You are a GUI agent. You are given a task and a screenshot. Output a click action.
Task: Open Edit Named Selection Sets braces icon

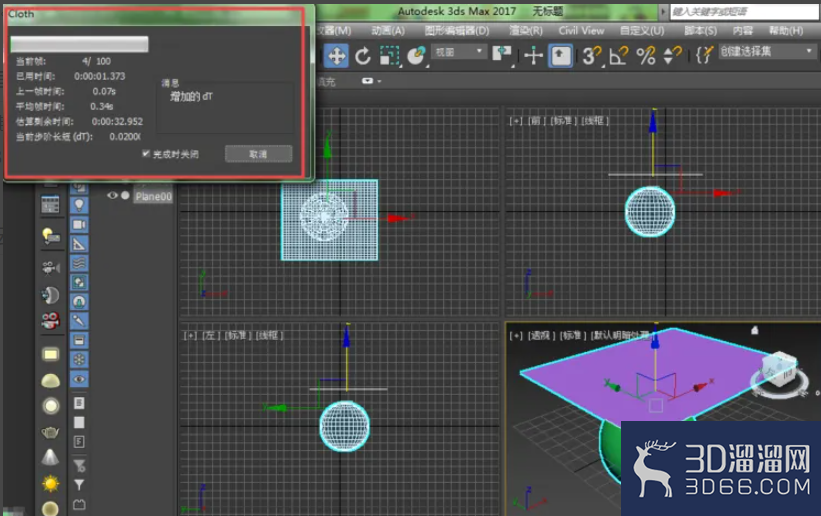pyautogui.click(x=705, y=54)
